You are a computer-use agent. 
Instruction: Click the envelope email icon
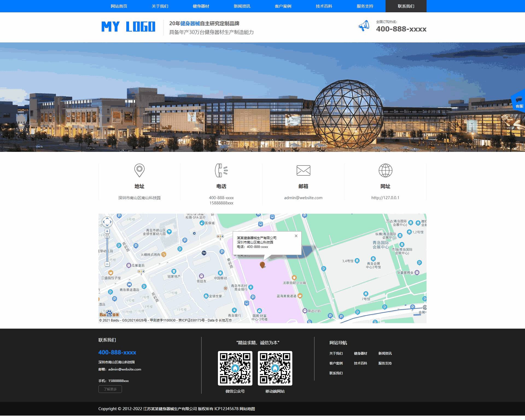(303, 170)
